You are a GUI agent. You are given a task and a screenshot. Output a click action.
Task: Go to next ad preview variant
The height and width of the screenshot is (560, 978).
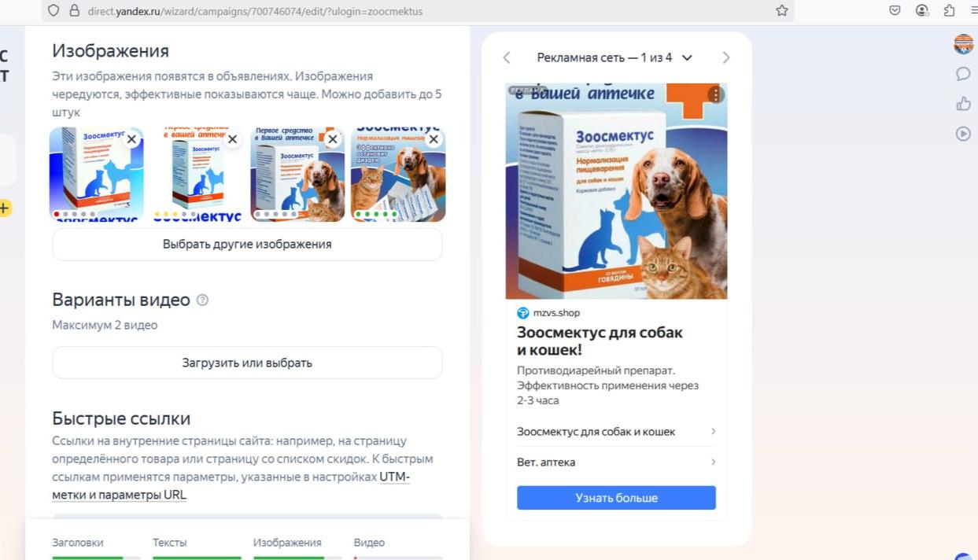coord(725,57)
